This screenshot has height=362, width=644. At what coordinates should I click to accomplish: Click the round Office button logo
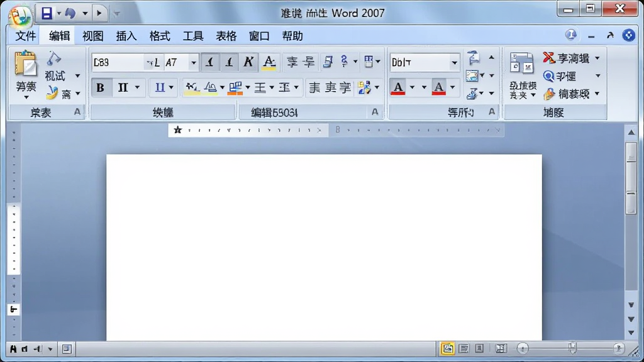(19, 16)
